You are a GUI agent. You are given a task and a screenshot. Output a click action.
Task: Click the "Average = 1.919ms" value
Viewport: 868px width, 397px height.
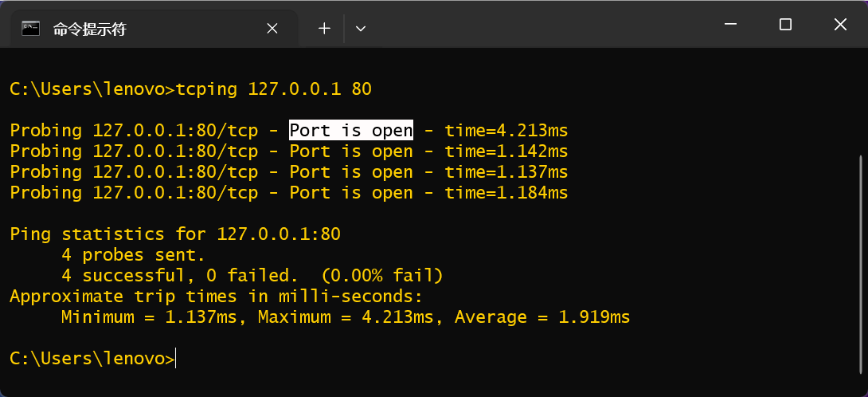click(542, 317)
